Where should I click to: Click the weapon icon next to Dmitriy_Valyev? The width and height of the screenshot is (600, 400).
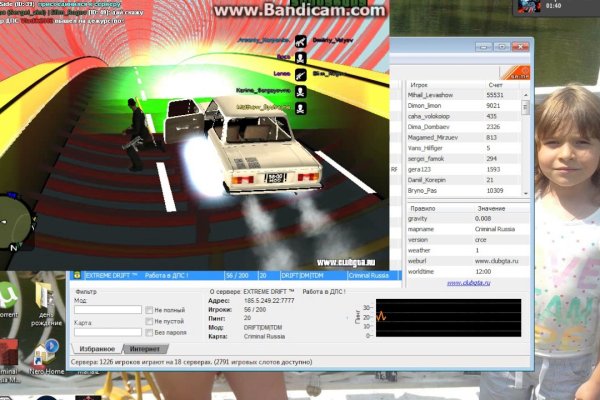tap(301, 41)
